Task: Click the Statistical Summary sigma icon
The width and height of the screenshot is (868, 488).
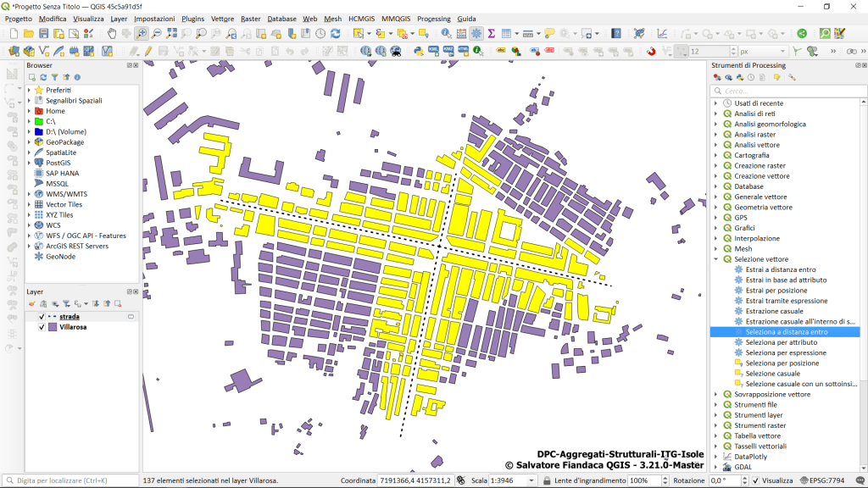Action: (x=491, y=33)
